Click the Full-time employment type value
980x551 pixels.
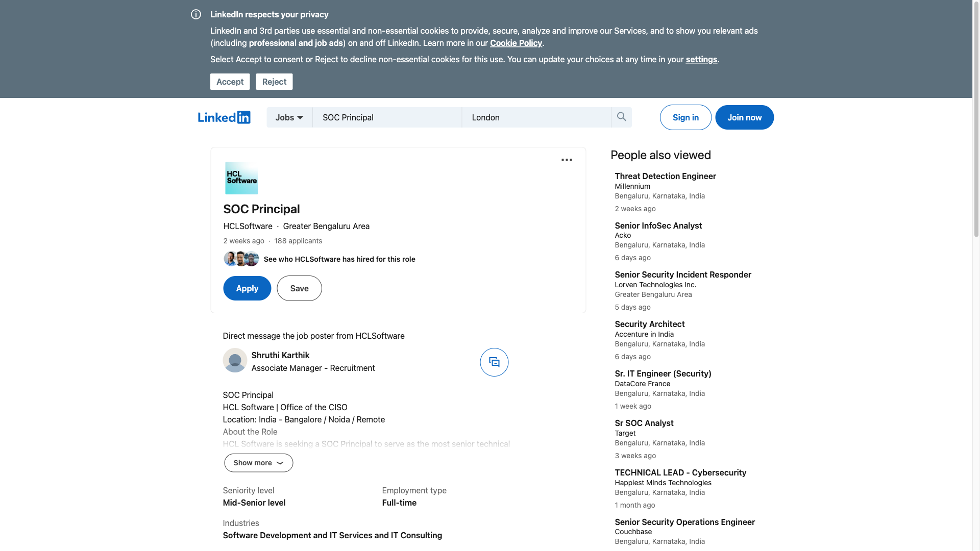[399, 503]
